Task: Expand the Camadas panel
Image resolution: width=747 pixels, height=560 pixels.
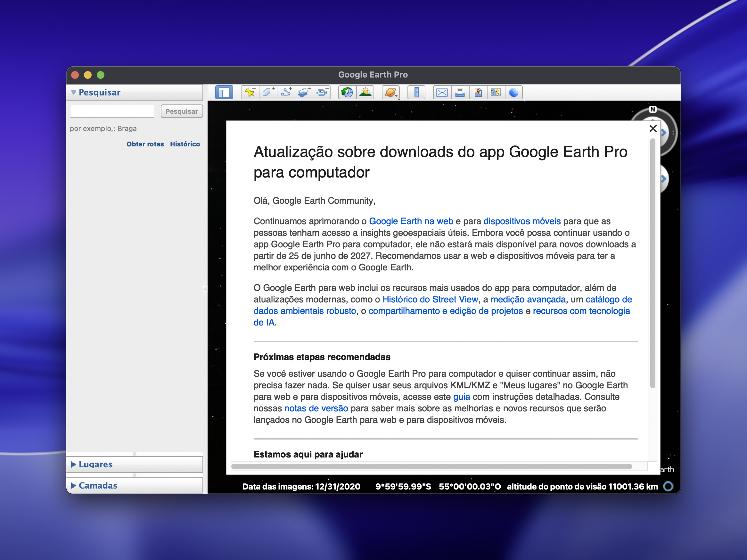Action: coord(74,485)
